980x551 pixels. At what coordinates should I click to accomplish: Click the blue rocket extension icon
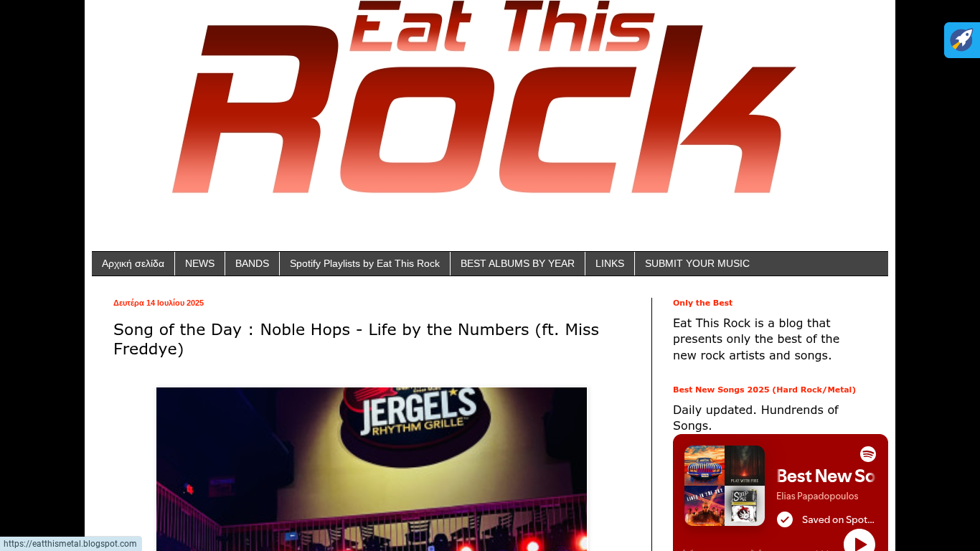pos(962,40)
